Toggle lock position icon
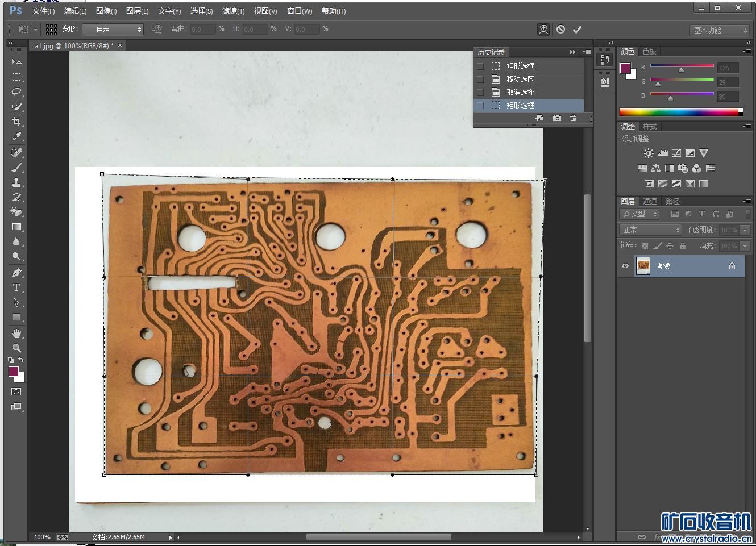This screenshot has height=546, width=756. pyautogui.click(x=670, y=246)
